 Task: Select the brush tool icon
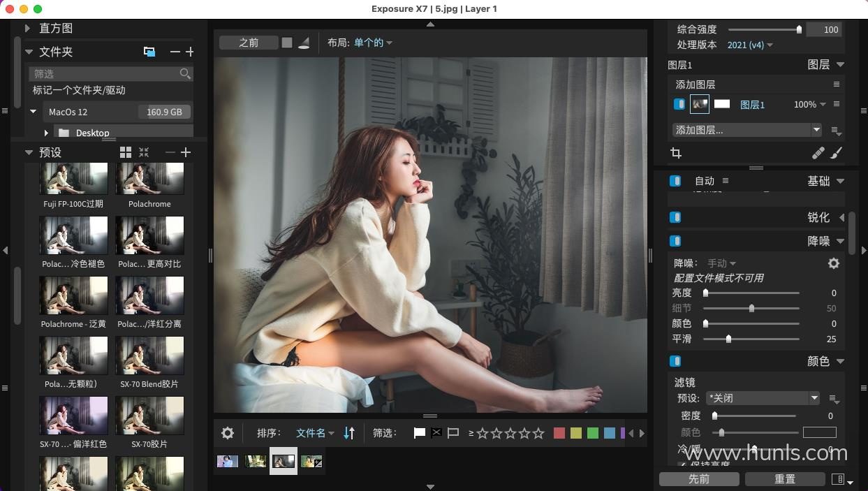(837, 153)
